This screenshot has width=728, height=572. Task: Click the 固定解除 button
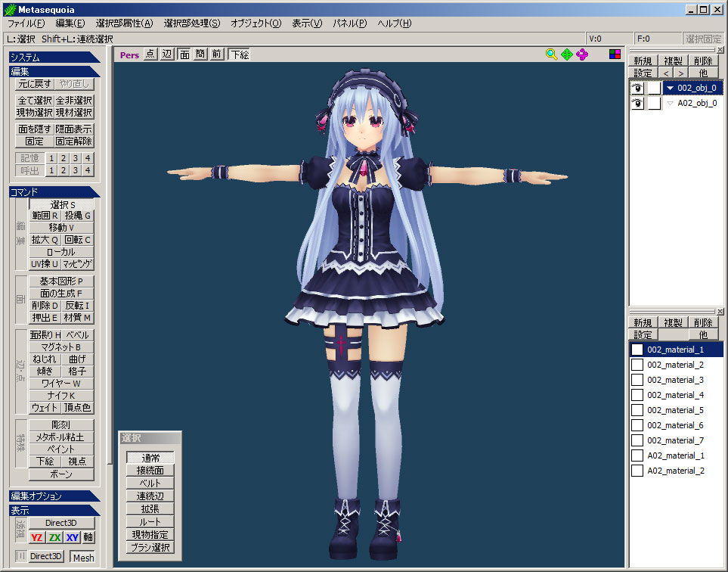74,141
